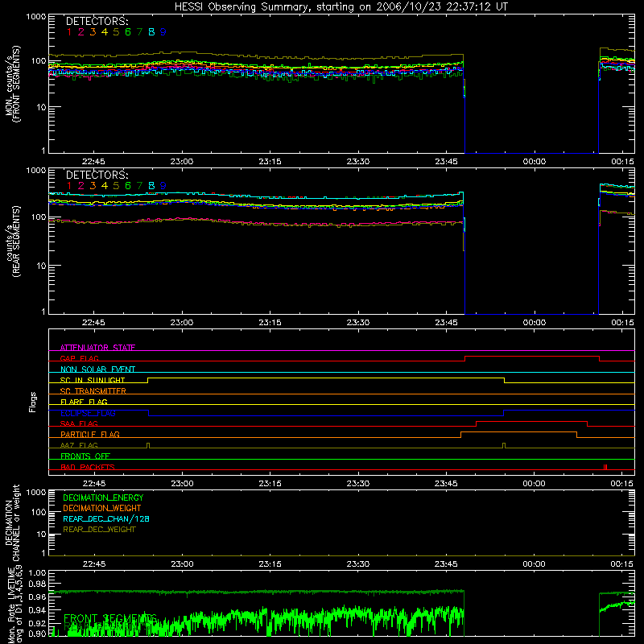Click DETECTORS: label in front segments plot
The width and height of the screenshot is (644, 644).
pyautogui.click(x=97, y=21)
